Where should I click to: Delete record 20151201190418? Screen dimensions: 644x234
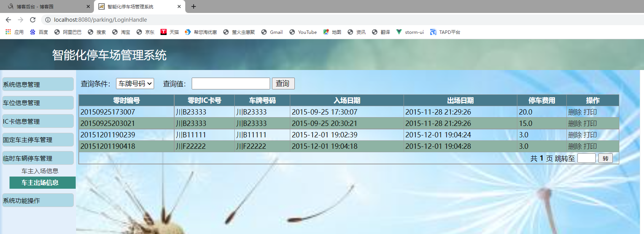pos(575,146)
